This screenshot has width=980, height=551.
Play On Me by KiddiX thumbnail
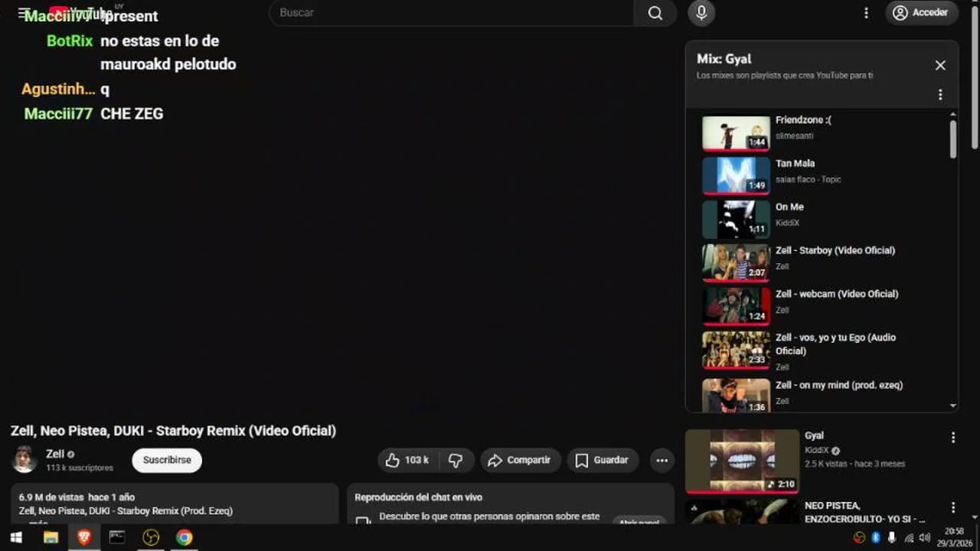pos(737,220)
